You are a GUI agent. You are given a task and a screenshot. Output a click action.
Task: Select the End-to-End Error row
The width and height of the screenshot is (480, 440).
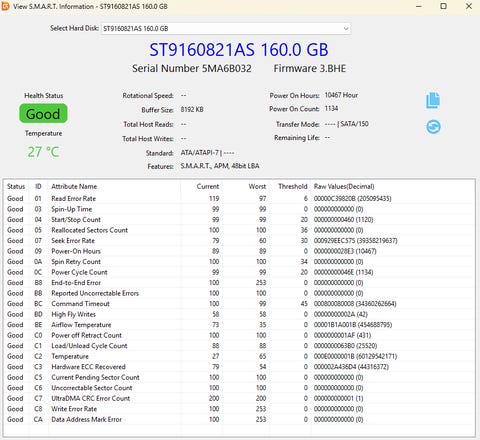[x=239, y=283]
